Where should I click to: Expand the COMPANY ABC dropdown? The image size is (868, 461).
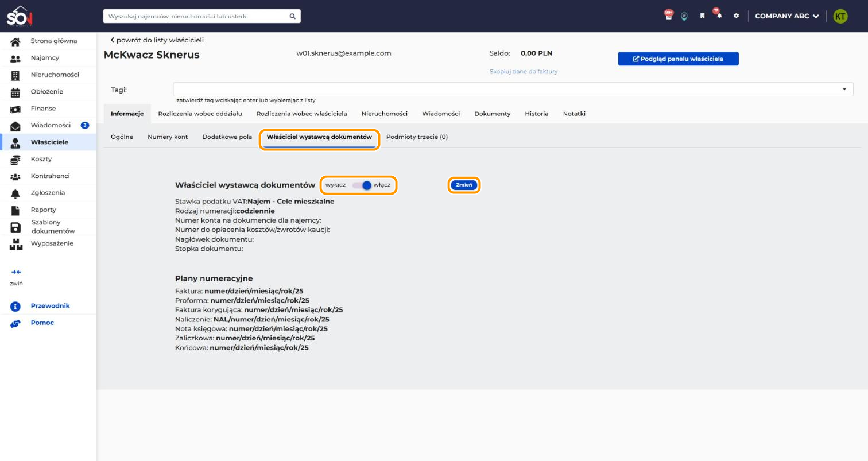point(786,16)
